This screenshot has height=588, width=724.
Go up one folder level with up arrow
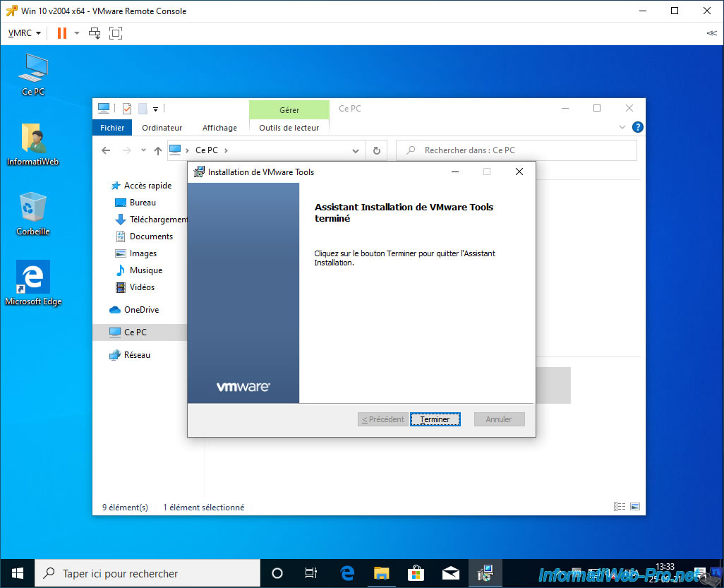158,150
